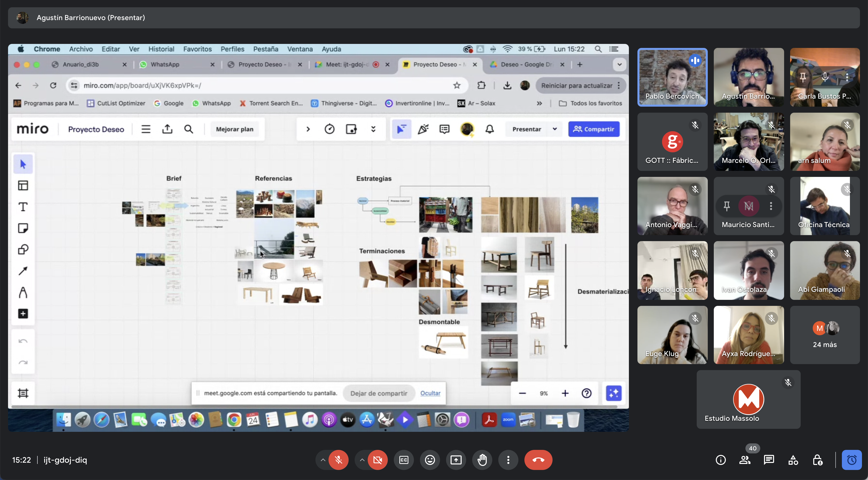Raise hand in Google Meet
The height and width of the screenshot is (480, 868).
click(x=482, y=460)
